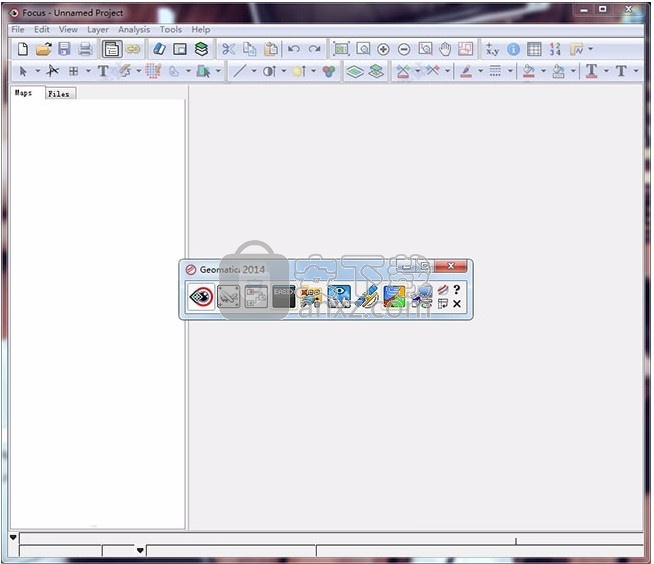Open a file using the folder icon
The height and width of the screenshot is (564, 654).
44,49
